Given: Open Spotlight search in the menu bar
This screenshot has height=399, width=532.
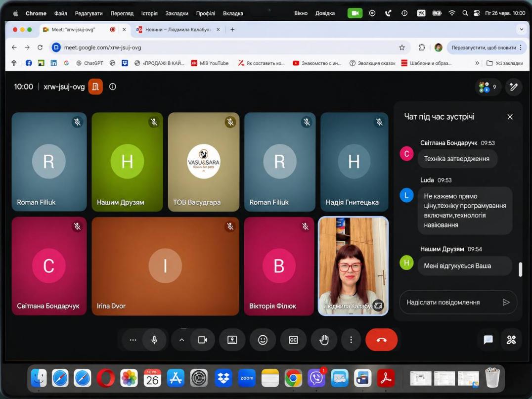Looking at the screenshot, I should pyautogui.click(x=465, y=13).
